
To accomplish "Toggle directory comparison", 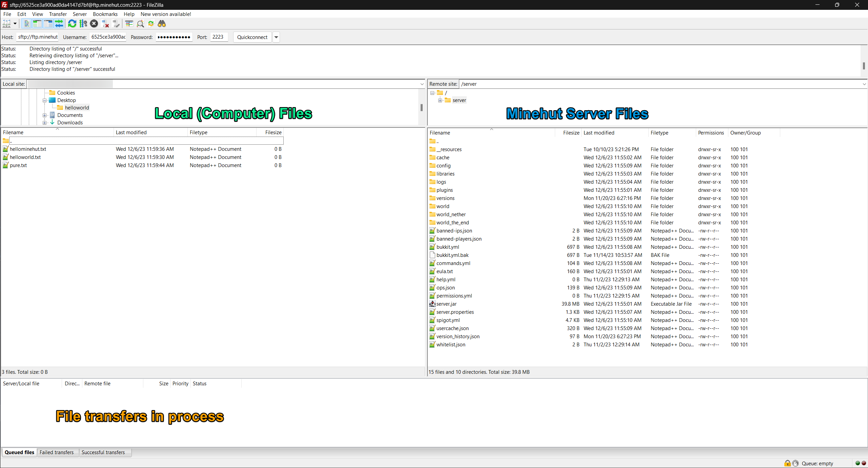I will click(x=140, y=24).
